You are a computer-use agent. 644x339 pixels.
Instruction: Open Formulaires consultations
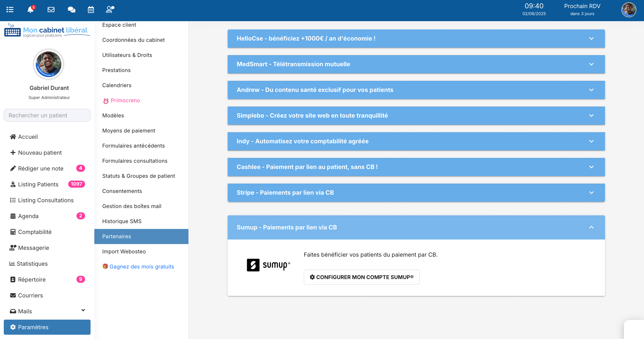pyautogui.click(x=141, y=161)
